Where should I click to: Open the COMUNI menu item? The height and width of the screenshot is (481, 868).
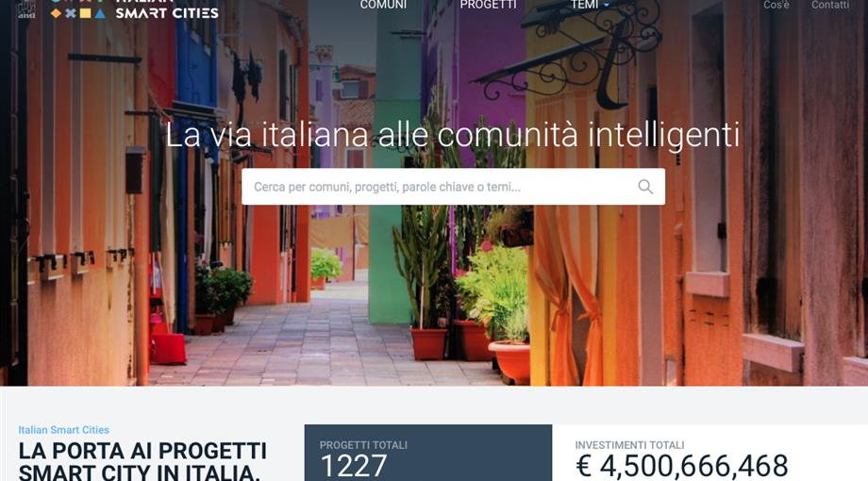383,5
